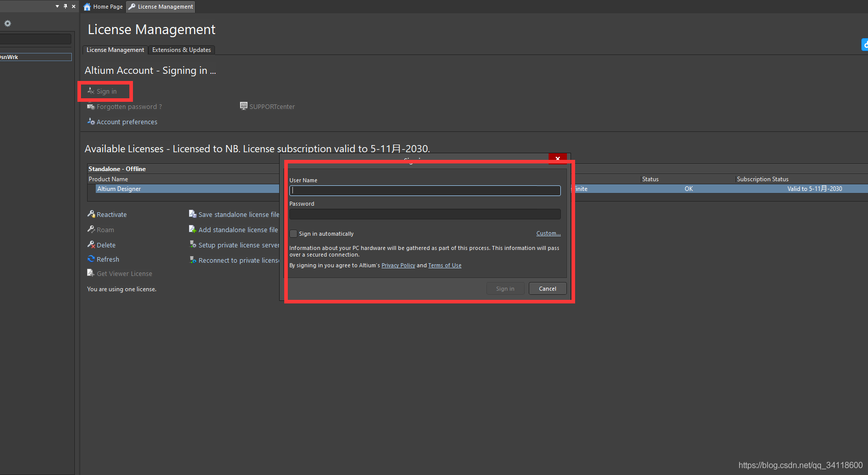Click the Sign in key icon

click(91, 91)
